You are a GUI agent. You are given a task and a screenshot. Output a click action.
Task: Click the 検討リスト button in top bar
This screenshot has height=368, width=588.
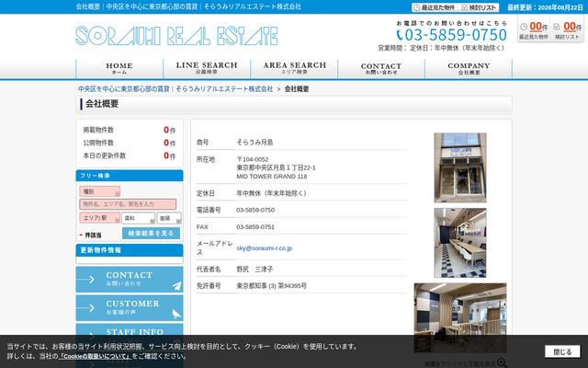click(x=480, y=7)
